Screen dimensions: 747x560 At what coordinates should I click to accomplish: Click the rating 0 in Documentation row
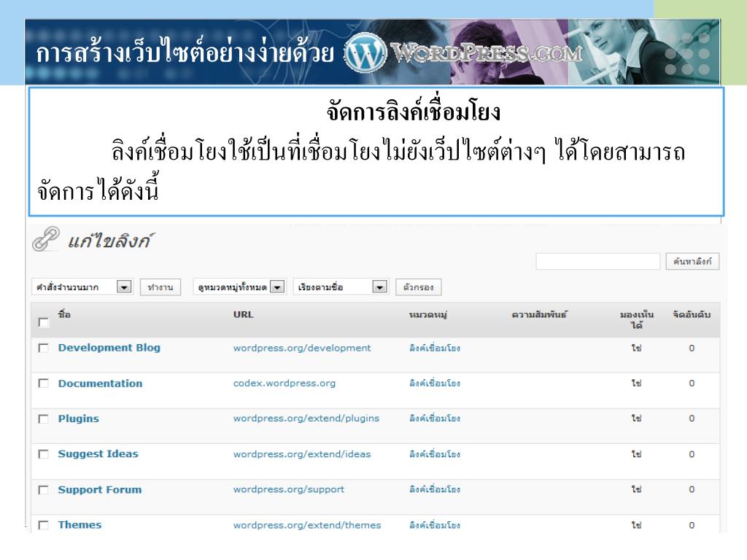(x=692, y=384)
